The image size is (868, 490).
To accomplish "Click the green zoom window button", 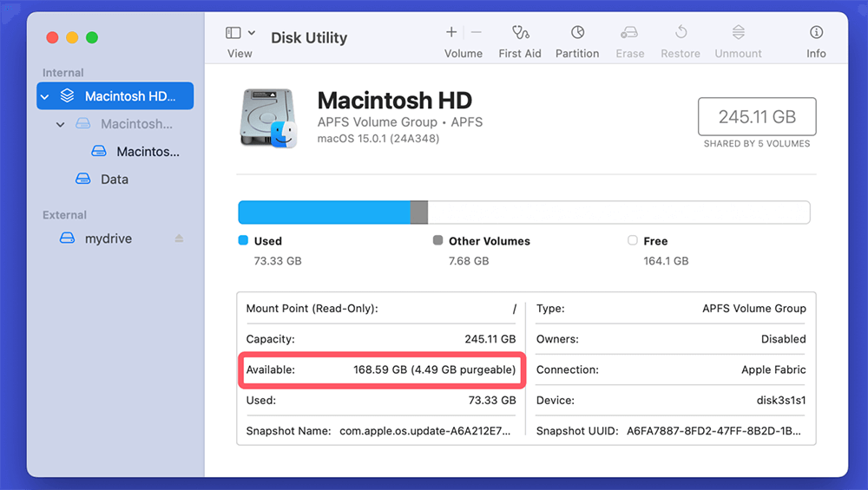I will point(92,37).
